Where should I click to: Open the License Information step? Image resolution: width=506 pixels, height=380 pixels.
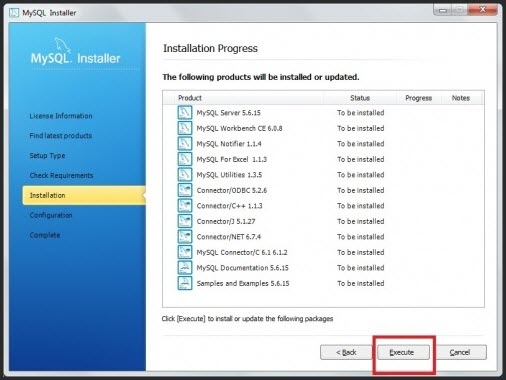(61, 116)
